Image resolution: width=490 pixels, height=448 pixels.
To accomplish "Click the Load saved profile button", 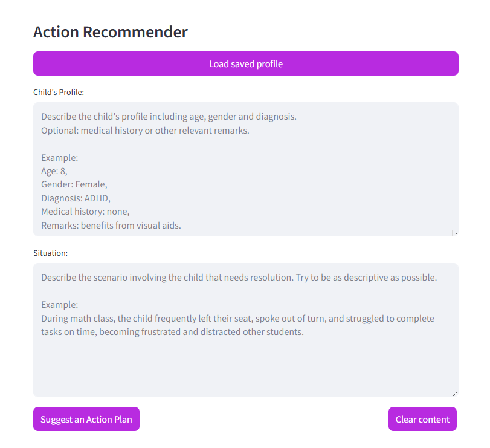I will coord(245,63).
